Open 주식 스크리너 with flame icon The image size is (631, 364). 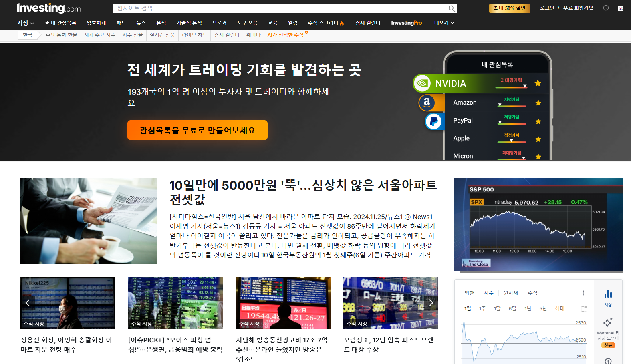tap(326, 23)
